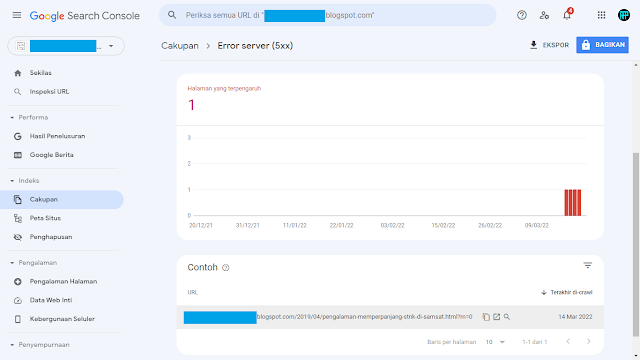Open the notifications bell
This screenshot has height=360, width=640.
[x=567, y=15]
